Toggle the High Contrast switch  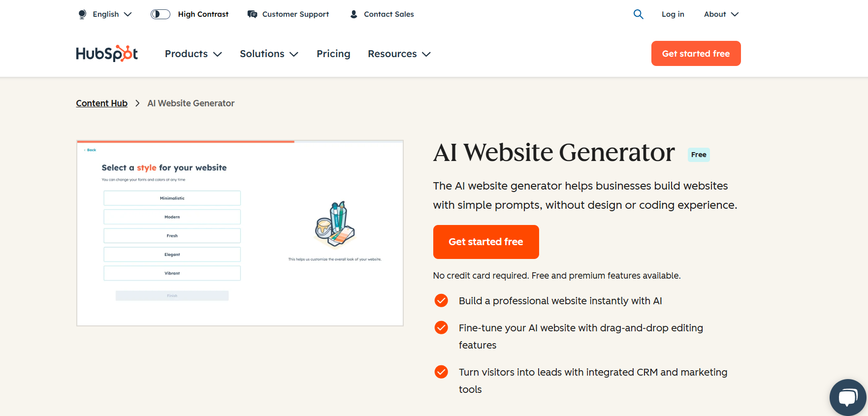(x=161, y=14)
